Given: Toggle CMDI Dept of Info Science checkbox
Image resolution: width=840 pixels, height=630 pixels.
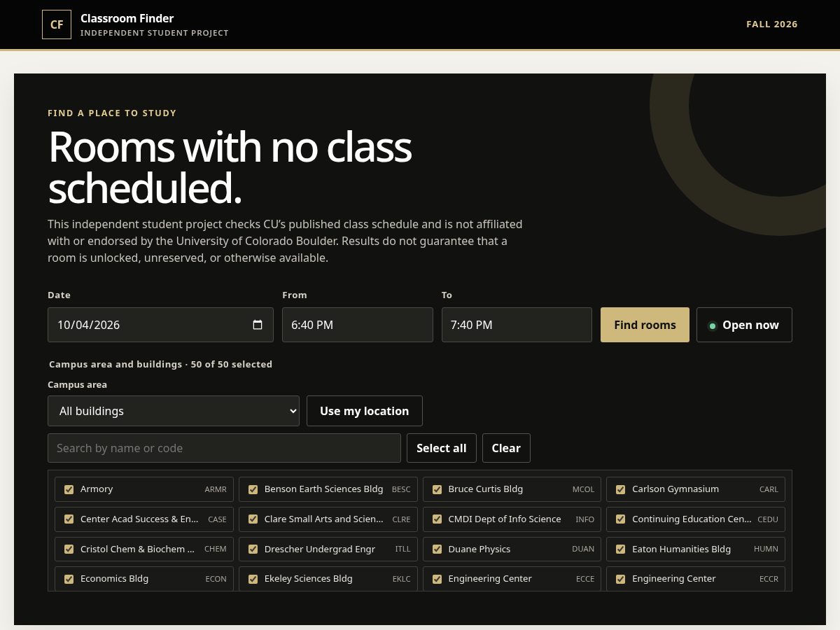Looking at the screenshot, I should [x=437, y=519].
